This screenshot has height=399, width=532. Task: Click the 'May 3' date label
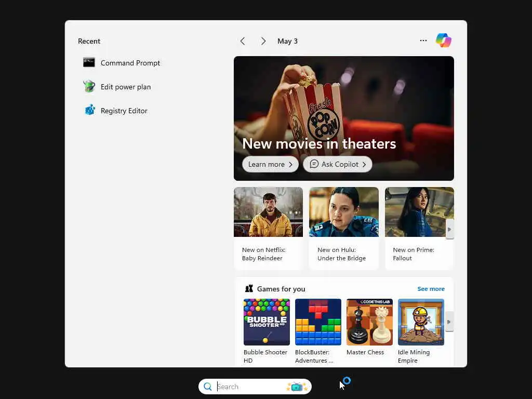(x=287, y=41)
